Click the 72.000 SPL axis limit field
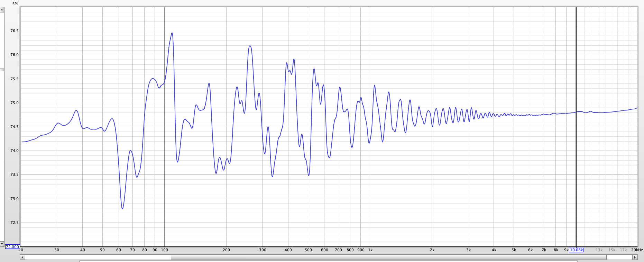Screen dimensions: 644x262 tap(12, 247)
